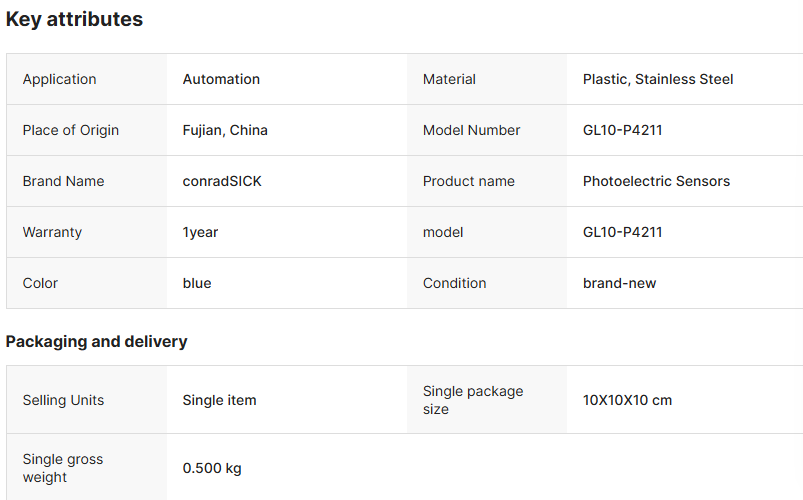Select the brand-new condition value
Screen dimensions: 803x500
click(x=619, y=283)
